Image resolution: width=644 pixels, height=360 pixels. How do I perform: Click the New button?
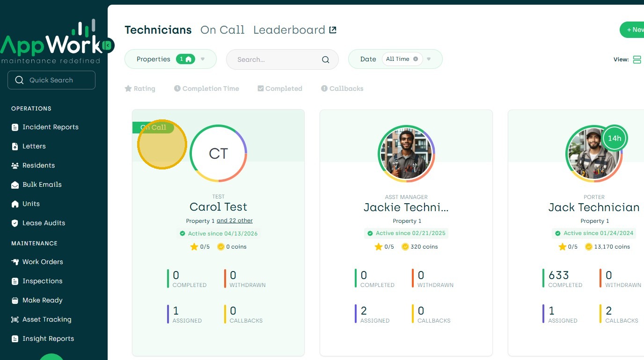(x=632, y=29)
